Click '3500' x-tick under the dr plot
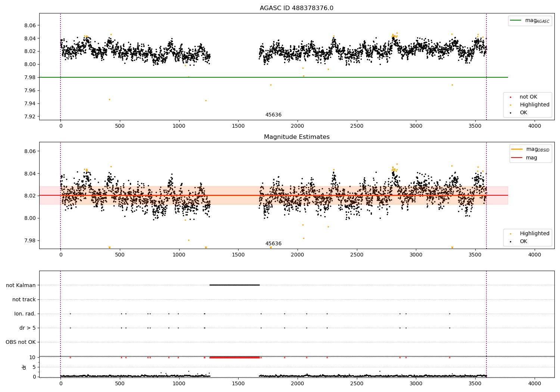This screenshot has width=560, height=392. pos(475,383)
